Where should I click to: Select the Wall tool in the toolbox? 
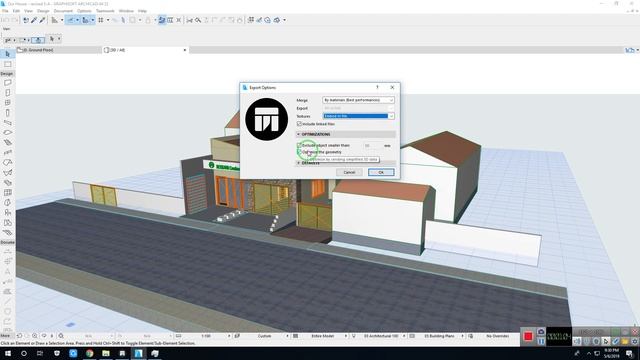[7, 83]
